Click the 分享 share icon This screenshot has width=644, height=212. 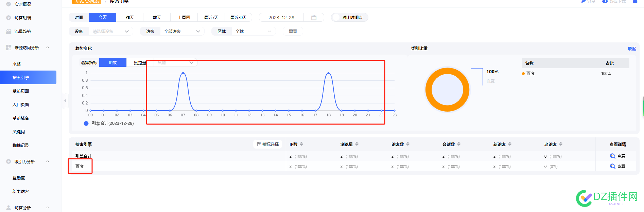(x=584, y=1)
